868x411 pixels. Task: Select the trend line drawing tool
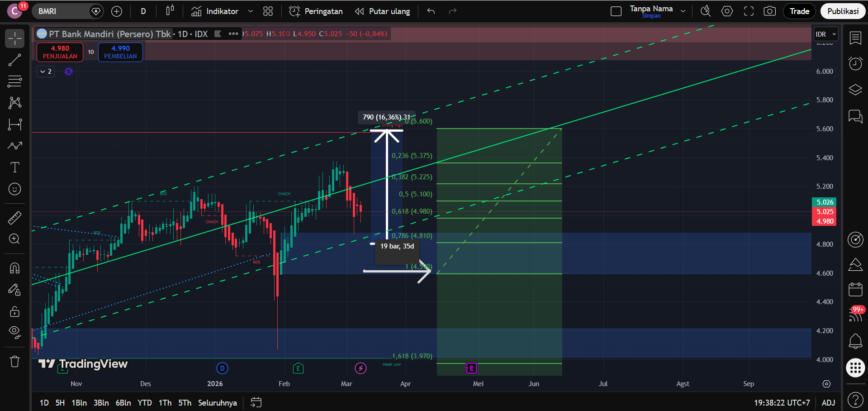pyautogui.click(x=15, y=60)
